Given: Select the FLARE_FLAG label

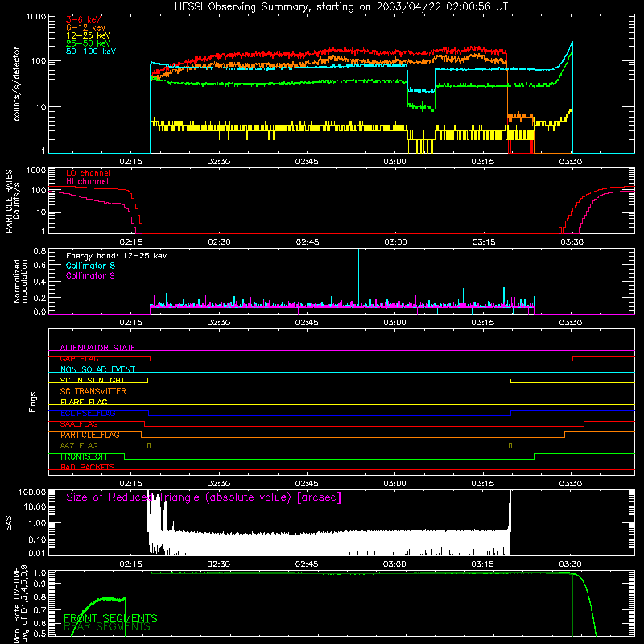Looking at the screenshot, I should click(84, 402).
